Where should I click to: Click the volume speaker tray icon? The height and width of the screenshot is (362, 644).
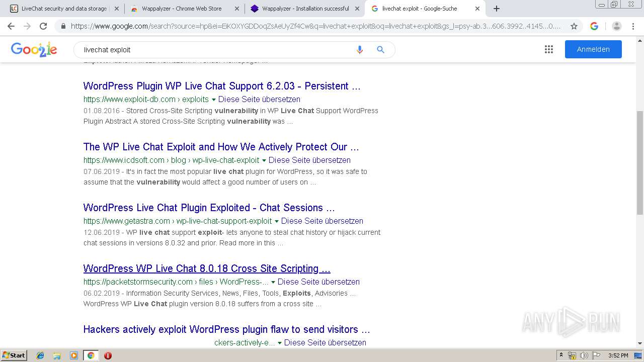584,355
